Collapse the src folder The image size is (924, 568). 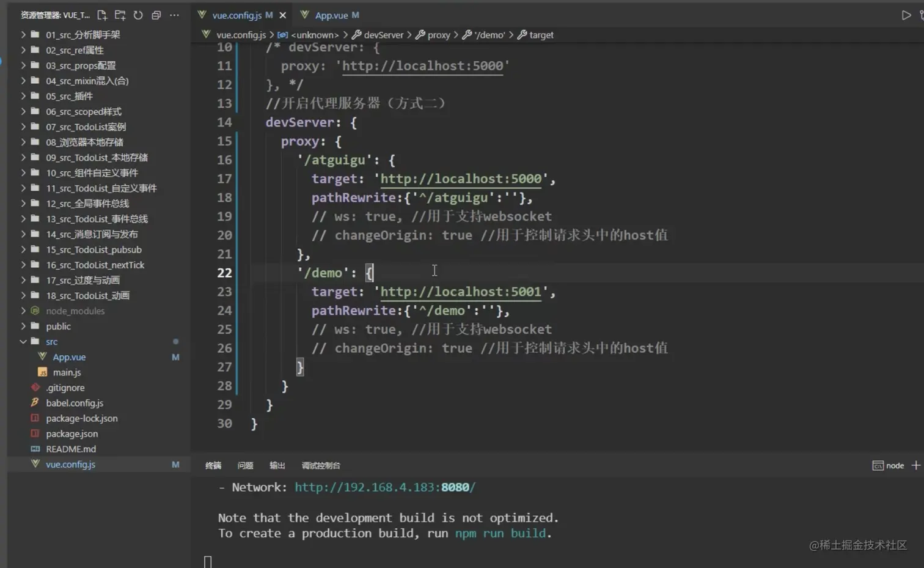(x=23, y=341)
